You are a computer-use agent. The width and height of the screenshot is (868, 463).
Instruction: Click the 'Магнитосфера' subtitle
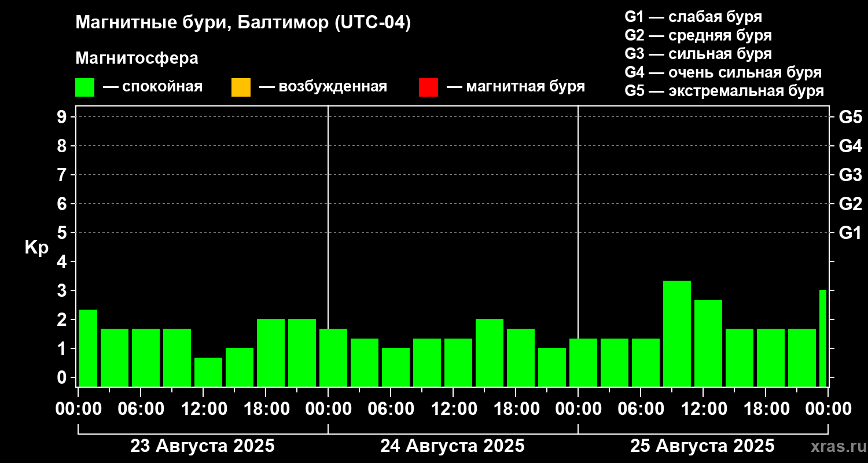click(137, 58)
